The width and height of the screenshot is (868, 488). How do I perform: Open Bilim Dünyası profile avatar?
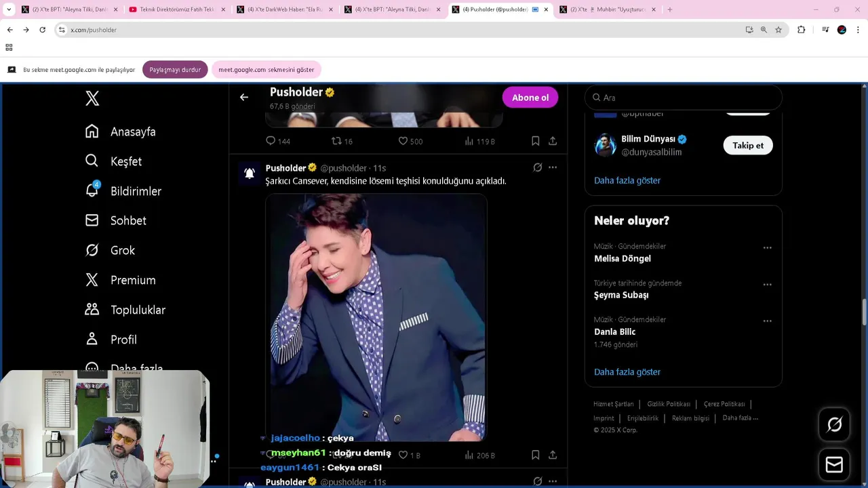[x=606, y=145]
